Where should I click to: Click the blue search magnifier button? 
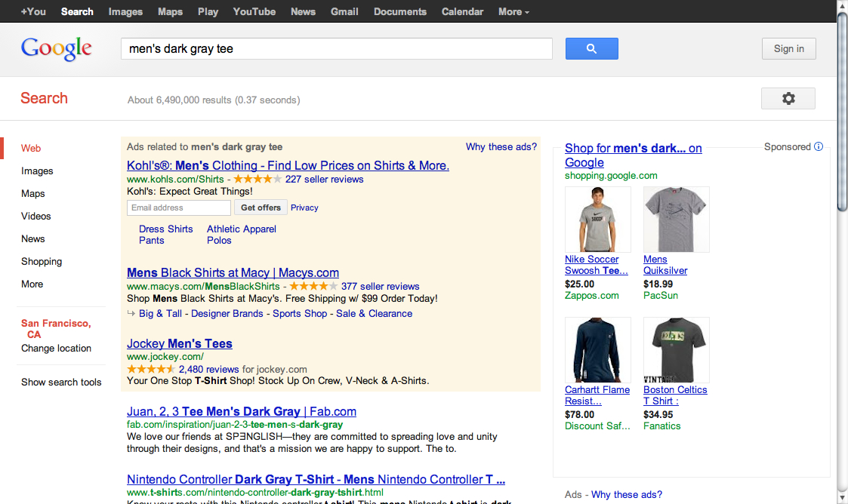pos(592,48)
